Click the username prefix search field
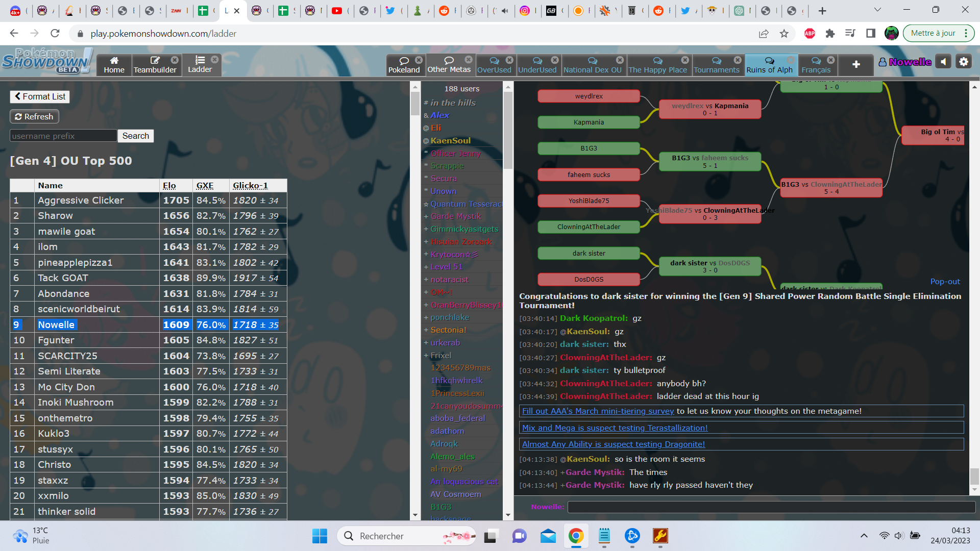Image resolution: width=980 pixels, height=551 pixels. tap(63, 136)
